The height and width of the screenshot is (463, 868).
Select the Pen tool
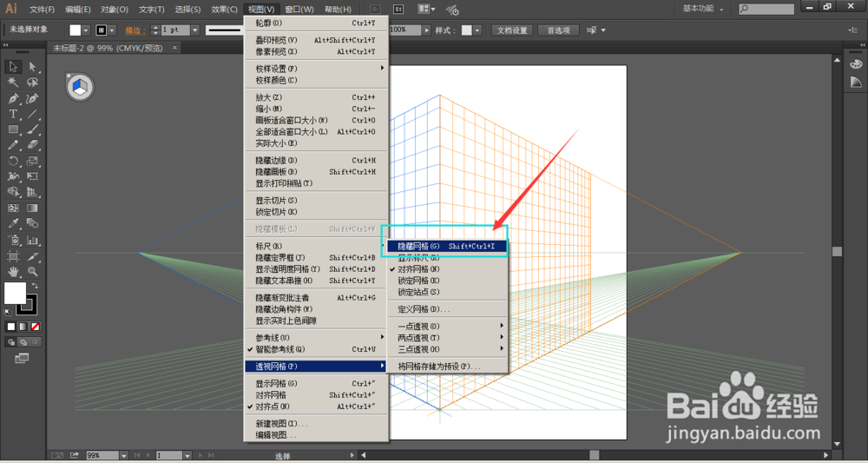(13, 98)
